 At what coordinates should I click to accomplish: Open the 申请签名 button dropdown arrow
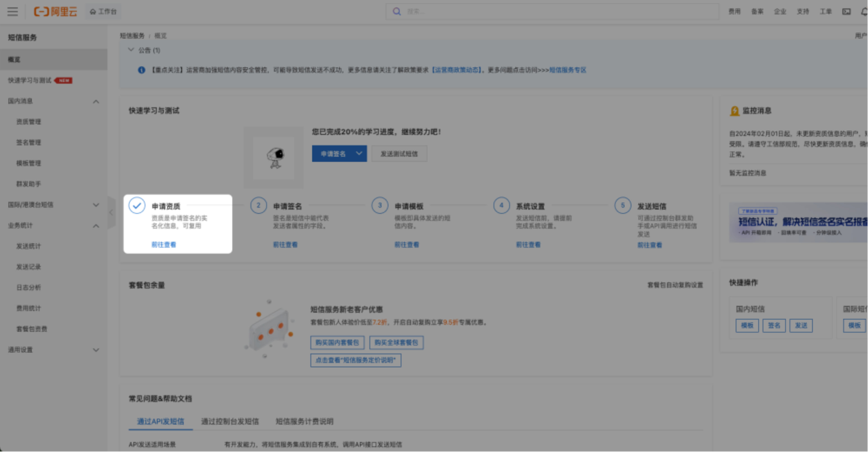(359, 154)
